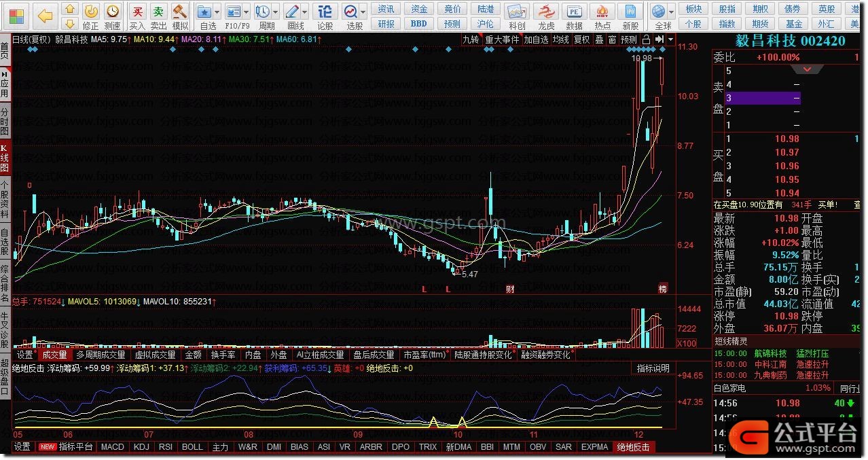Image resolution: width=868 pixels, height=460 pixels.
Task: Expand the 全球 global dropdown arrow
Action: click(672, 12)
